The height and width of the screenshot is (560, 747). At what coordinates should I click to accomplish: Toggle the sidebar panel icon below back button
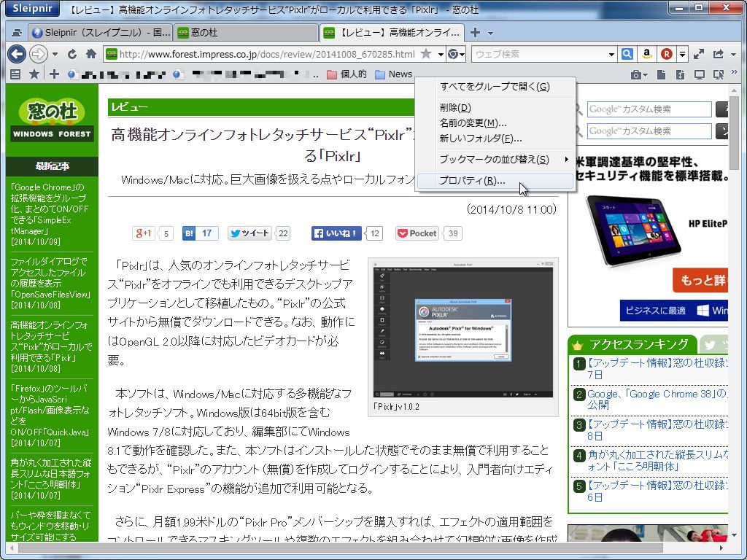(x=14, y=74)
